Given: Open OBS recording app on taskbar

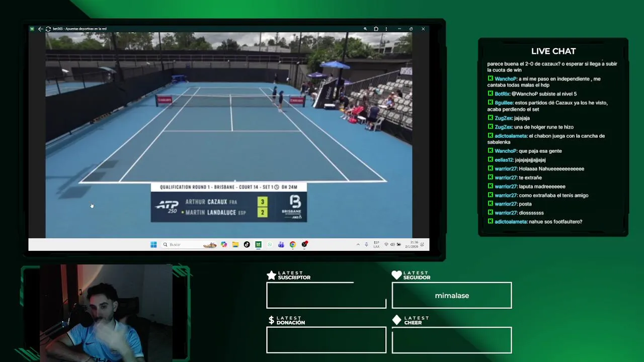Looking at the screenshot, I should [304, 244].
